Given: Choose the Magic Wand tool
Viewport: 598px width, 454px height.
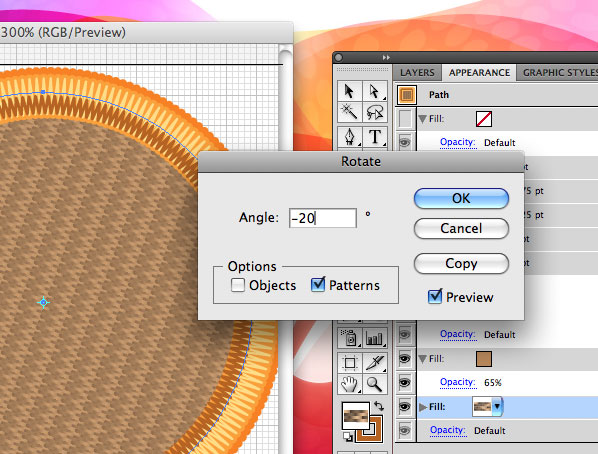Looking at the screenshot, I should (x=349, y=113).
